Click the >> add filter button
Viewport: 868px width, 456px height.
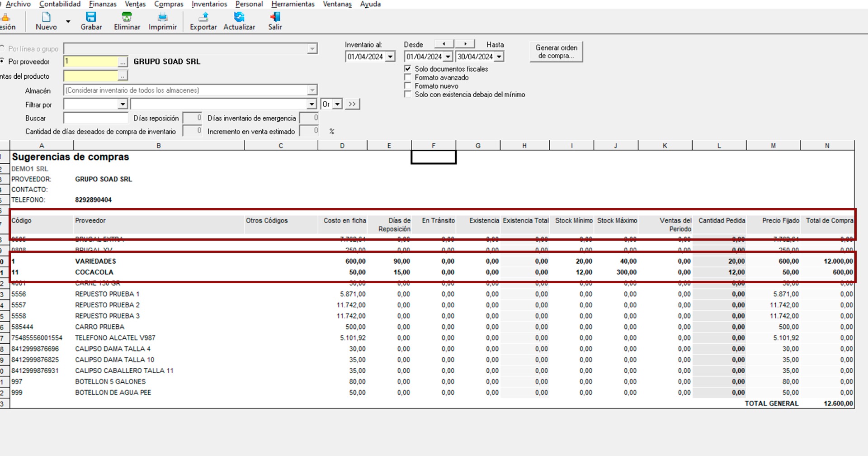click(352, 104)
